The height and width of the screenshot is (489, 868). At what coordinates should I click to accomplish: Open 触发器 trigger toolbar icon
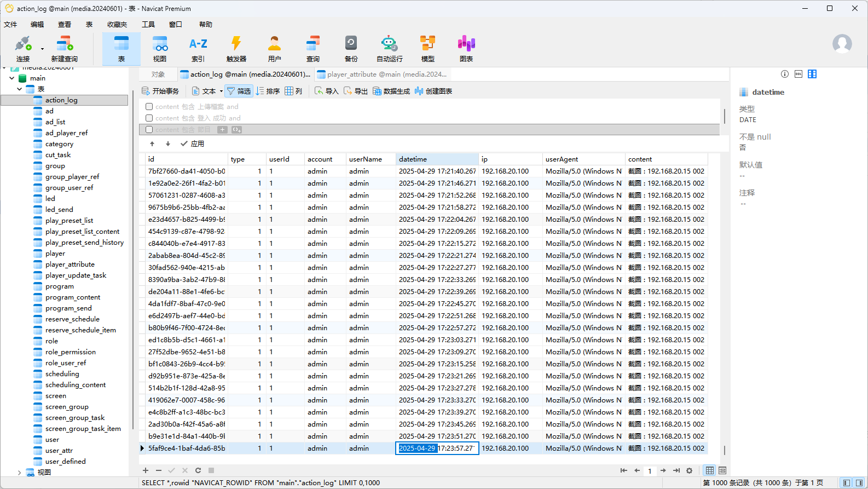(236, 48)
